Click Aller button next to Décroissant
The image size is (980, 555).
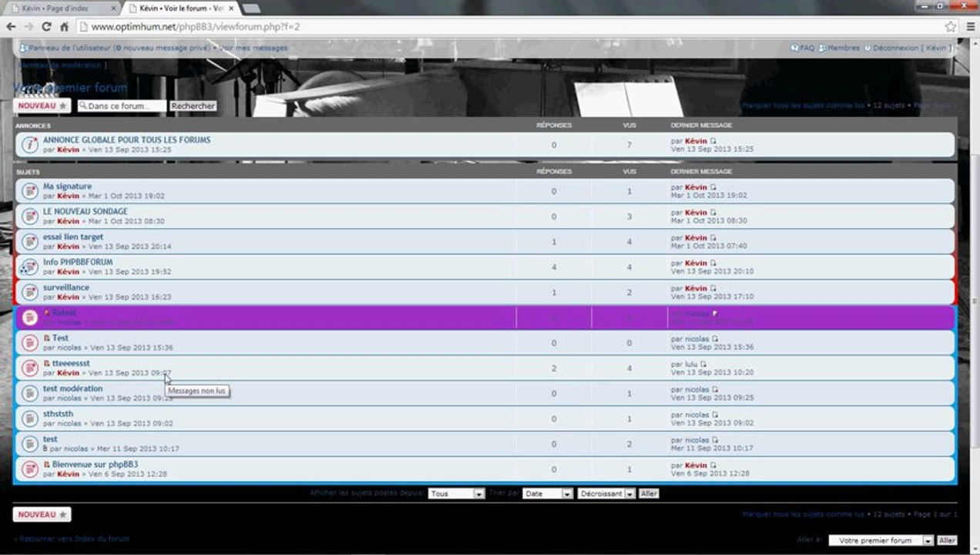649,493
